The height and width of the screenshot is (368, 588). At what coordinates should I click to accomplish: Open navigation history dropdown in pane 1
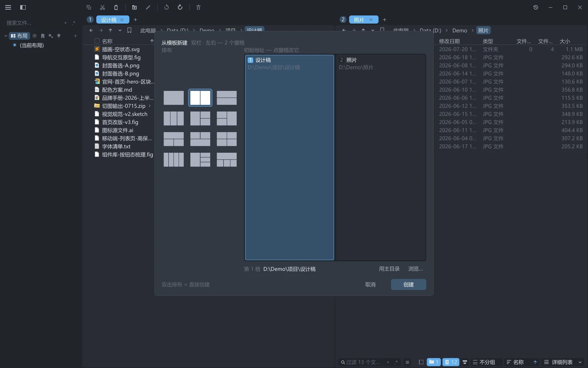[120, 30]
